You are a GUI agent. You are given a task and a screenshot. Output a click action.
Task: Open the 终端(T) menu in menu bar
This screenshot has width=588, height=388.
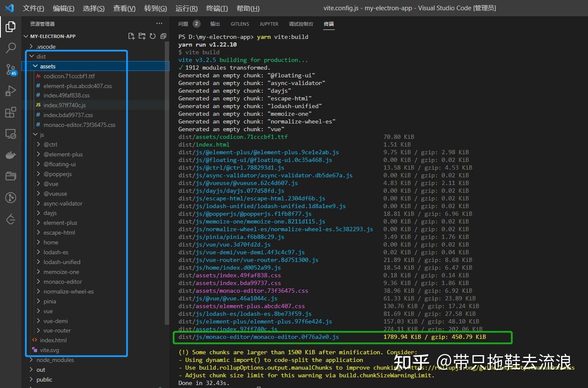(217, 8)
